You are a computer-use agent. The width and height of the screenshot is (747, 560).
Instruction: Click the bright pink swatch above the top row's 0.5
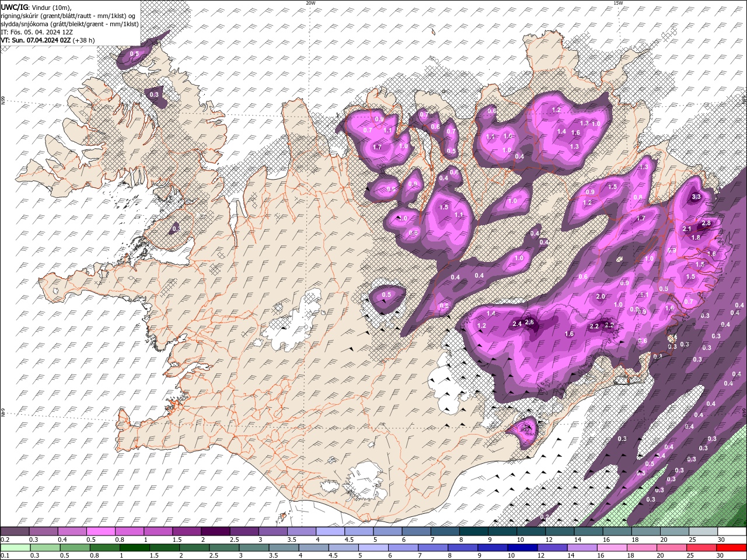tap(100, 531)
